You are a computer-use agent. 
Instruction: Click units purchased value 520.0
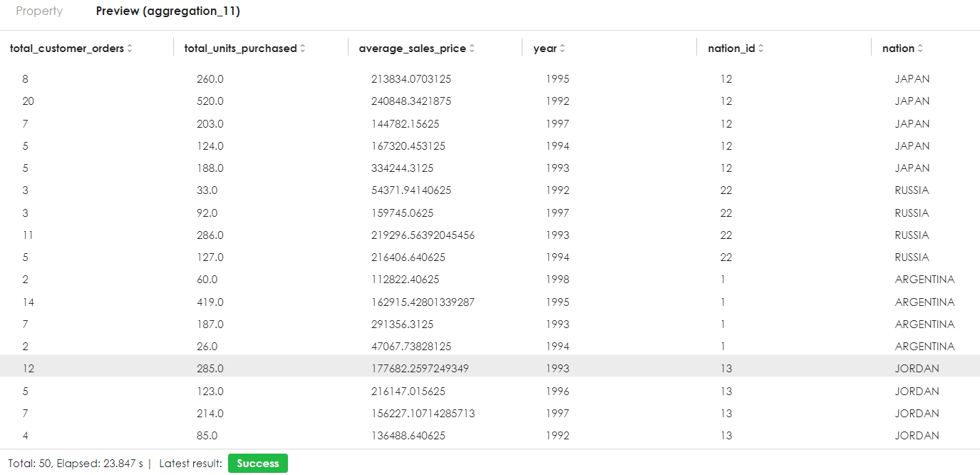point(210,101)
